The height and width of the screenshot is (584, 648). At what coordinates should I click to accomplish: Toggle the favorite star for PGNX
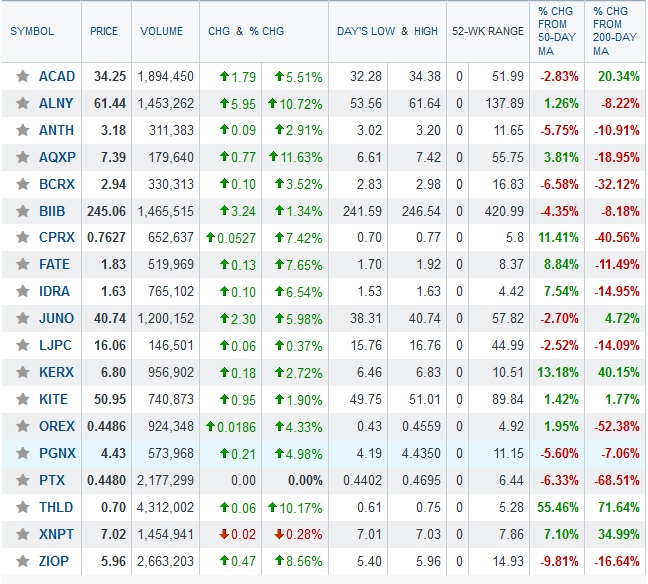[23, 453]
